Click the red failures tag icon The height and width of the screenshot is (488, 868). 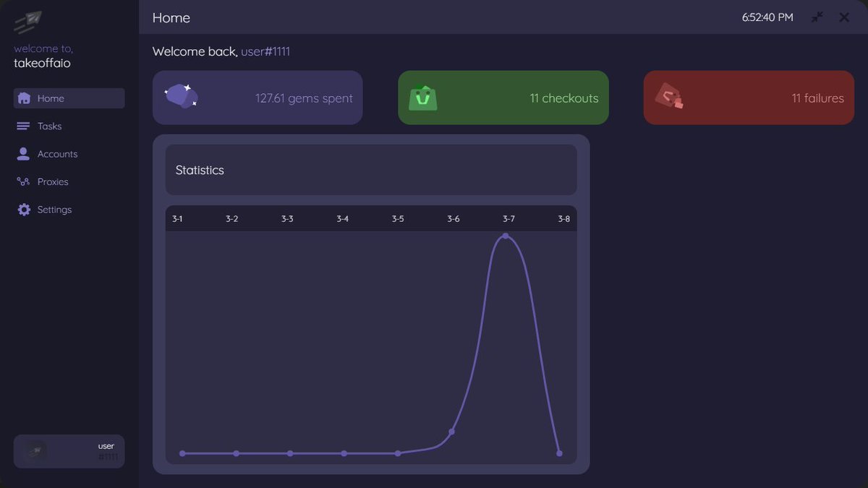(669, 96)
